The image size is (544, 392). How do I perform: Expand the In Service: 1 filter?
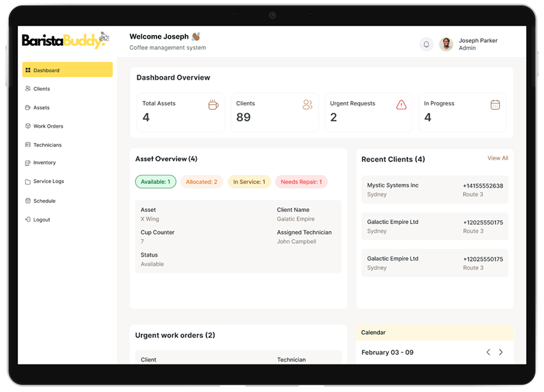pos(249,181)
